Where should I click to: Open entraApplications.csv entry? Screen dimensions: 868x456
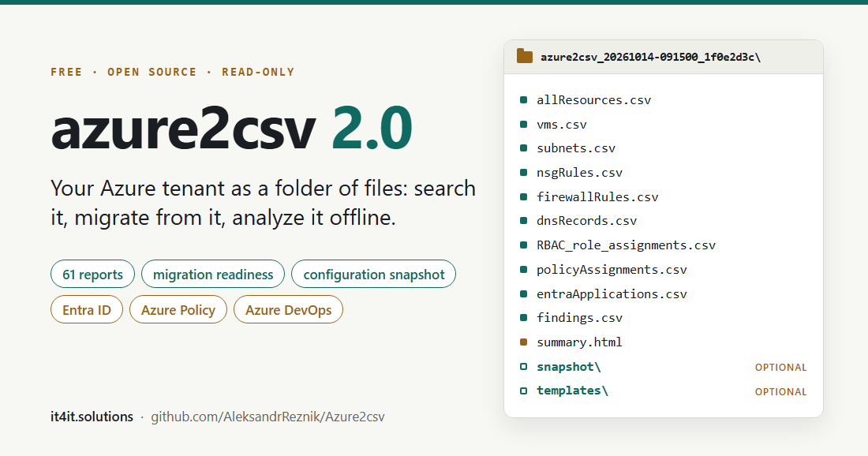tap(612, 293)
